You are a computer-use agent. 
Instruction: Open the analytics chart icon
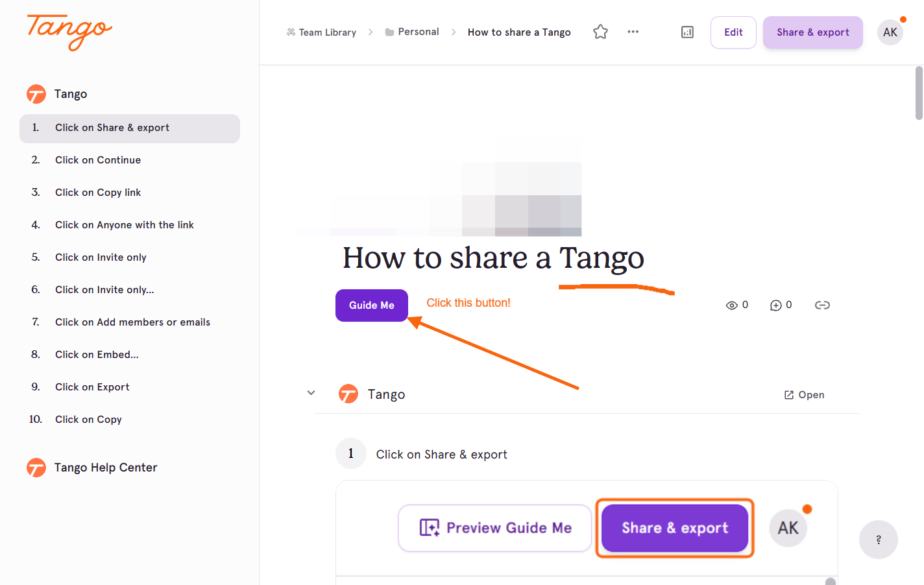tap(687, 32)
